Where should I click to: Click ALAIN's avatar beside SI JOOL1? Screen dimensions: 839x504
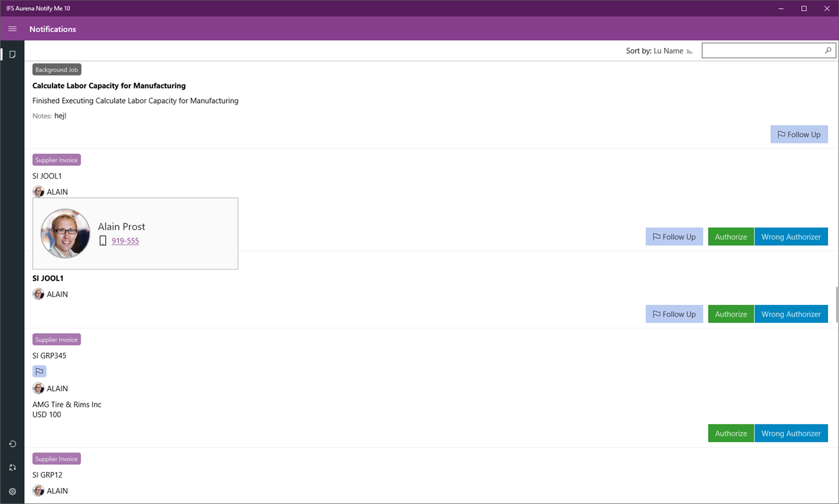point(38,191)
